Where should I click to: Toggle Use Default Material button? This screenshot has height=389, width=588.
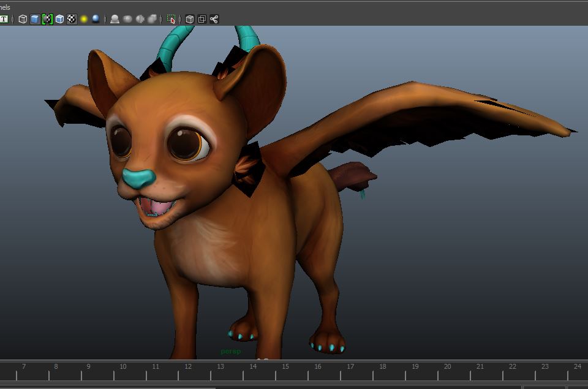pos(47,19)
